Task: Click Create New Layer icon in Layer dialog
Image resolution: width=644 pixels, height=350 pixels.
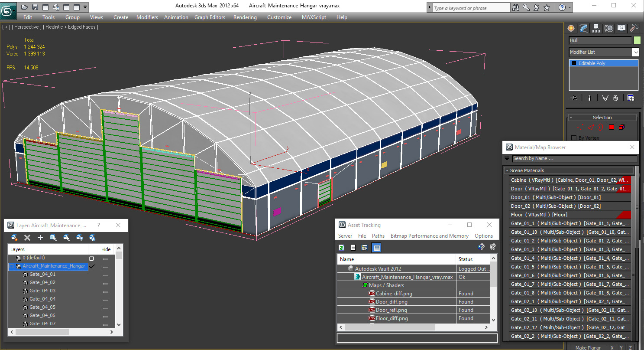Action: 14,238
